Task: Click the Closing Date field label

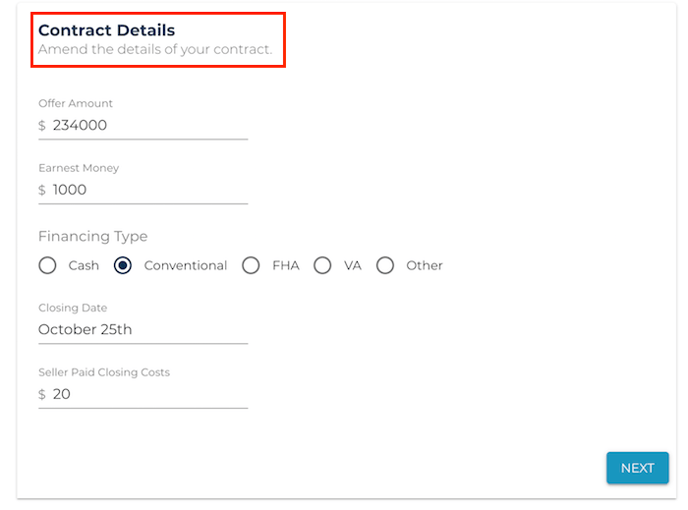Action: (73, 308)
